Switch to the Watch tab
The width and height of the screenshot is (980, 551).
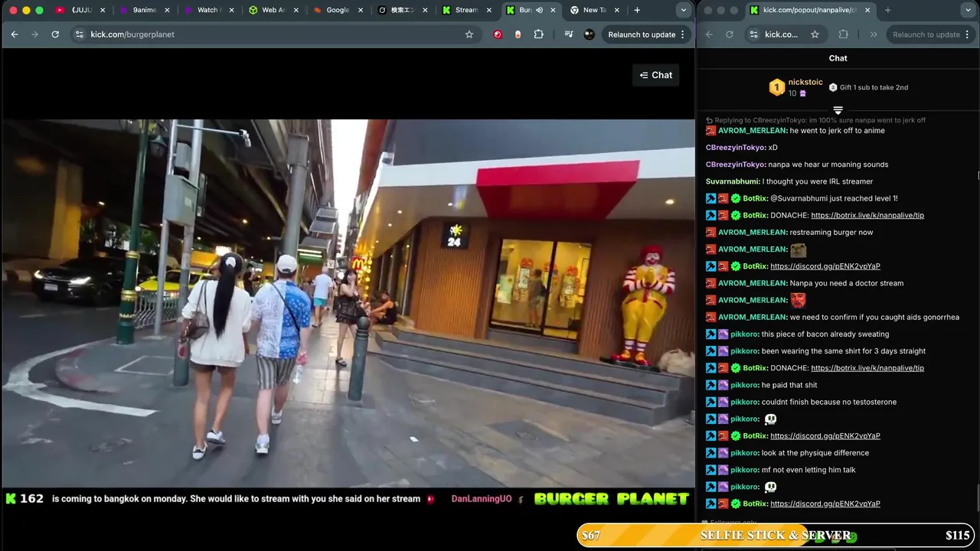tap(207, 10)
